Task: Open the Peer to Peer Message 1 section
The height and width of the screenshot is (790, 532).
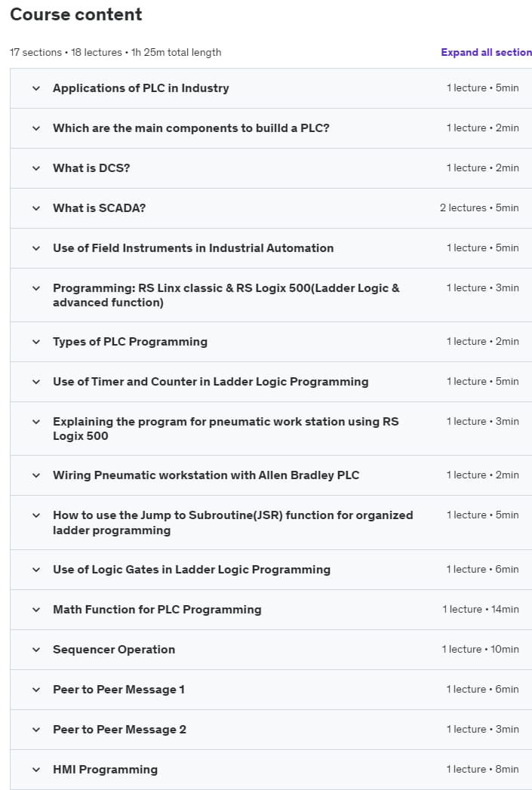Action: coord(118,690)
